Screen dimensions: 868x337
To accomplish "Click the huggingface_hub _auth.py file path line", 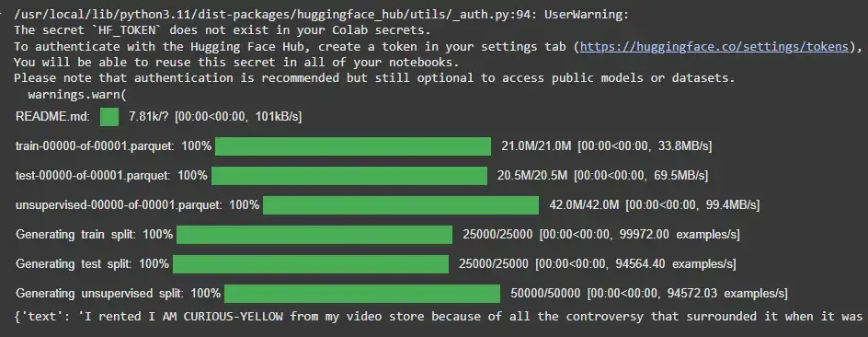I will point(322,15).
